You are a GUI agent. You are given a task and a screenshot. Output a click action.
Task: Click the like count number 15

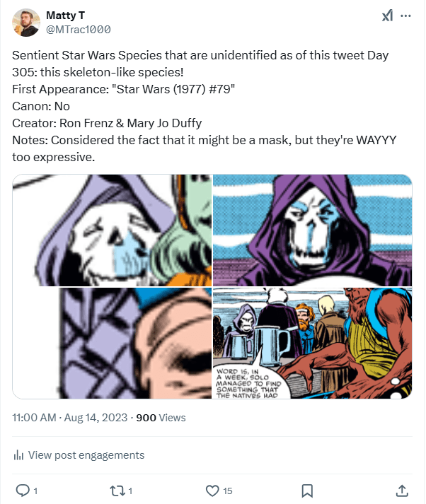click(228, 490)
